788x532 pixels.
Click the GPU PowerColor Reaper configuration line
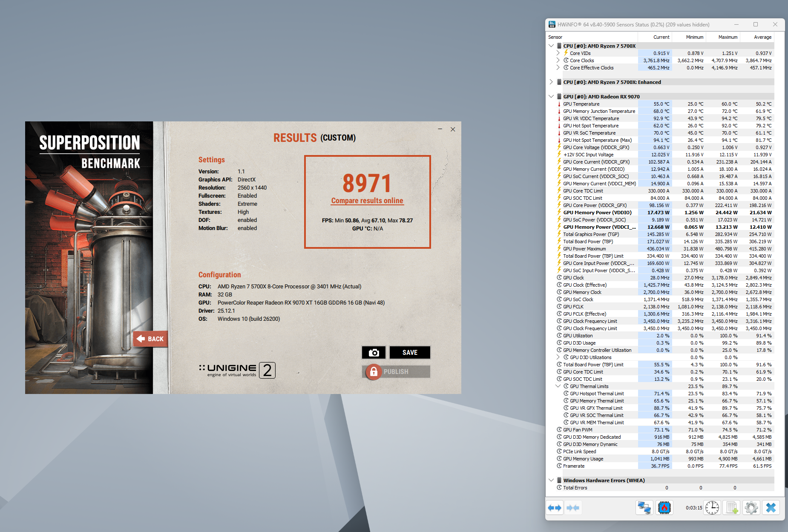point(291,303)
